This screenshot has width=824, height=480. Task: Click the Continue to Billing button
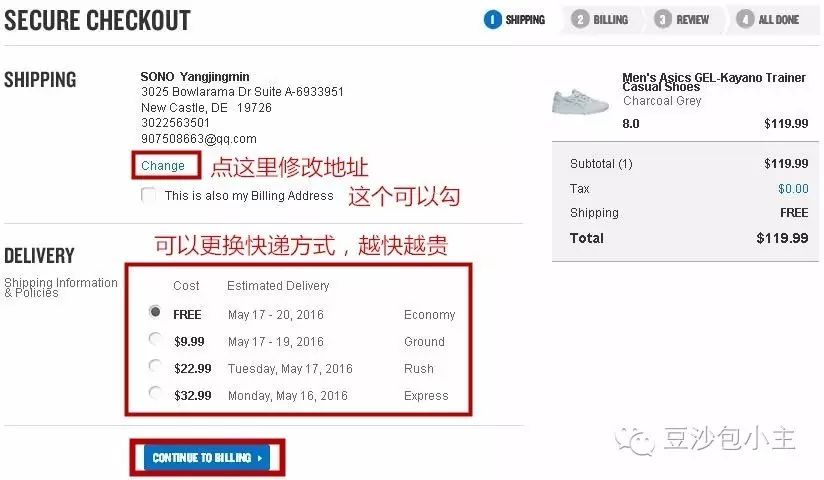click(x=207, y=458)
